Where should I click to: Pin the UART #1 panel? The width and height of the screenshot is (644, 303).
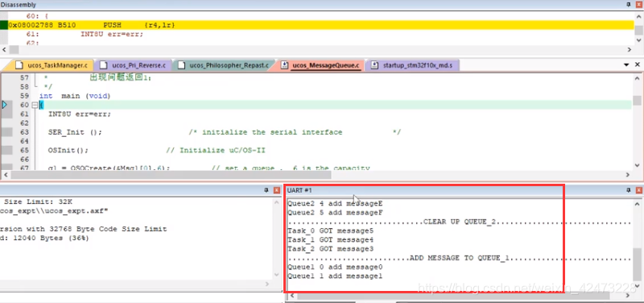tap(629, 190)
